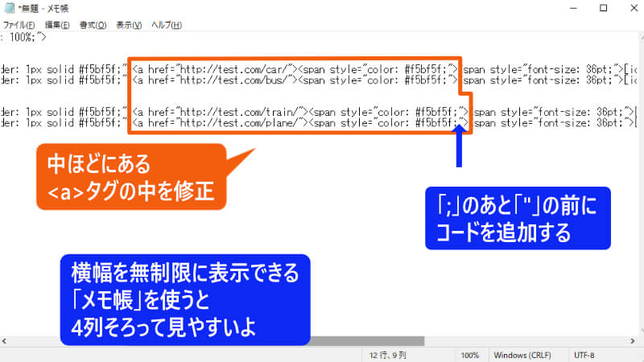Click the 100% zoom status entry
644x362 pixels.
pyautogui.click(x=470, y=356)
